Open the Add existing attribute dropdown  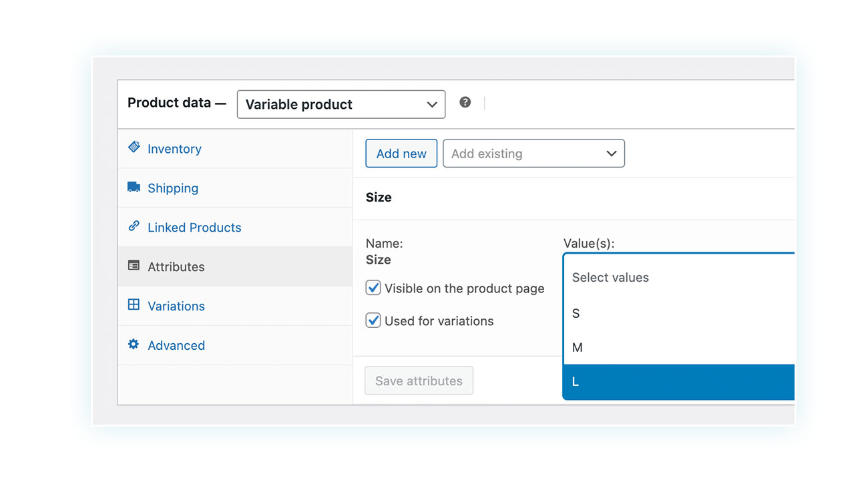point(533,154)
